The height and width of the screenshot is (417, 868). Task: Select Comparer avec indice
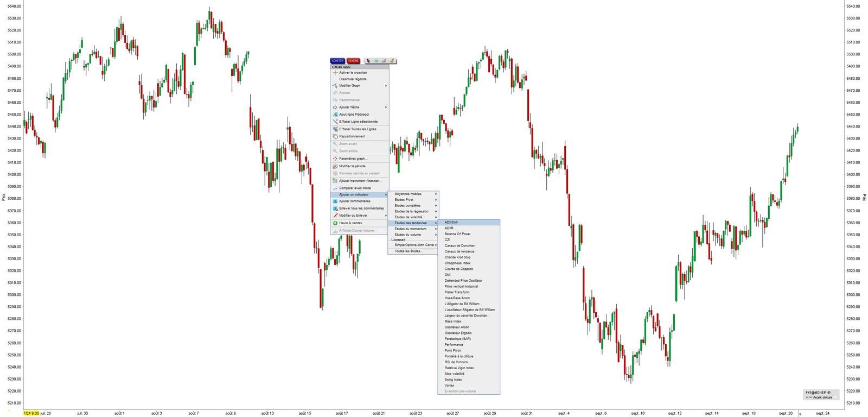[x=360, y=188]
